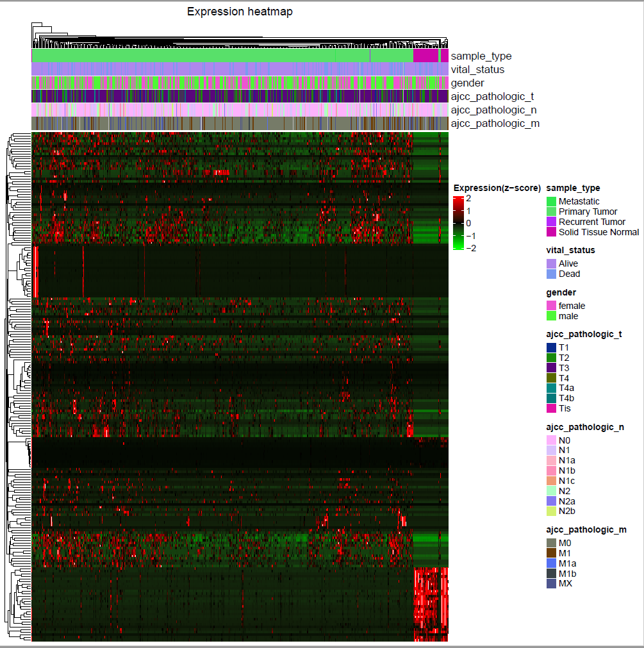Click the Alive legend swatch
This screenshot has width=644, height=648.
[x=551, y=263]
